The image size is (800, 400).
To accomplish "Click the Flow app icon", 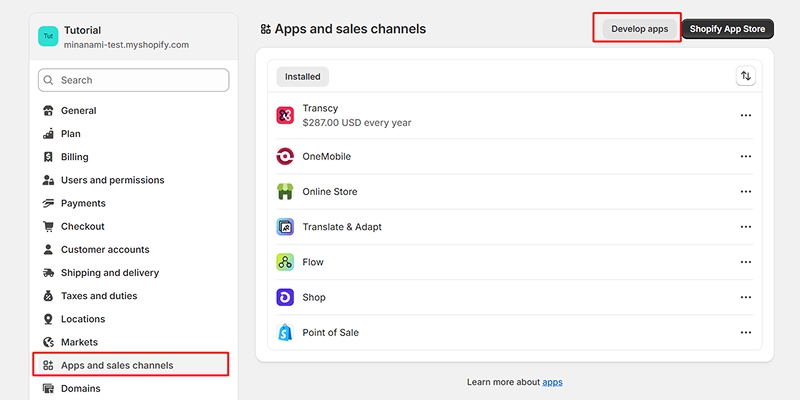I will [285, 262].
